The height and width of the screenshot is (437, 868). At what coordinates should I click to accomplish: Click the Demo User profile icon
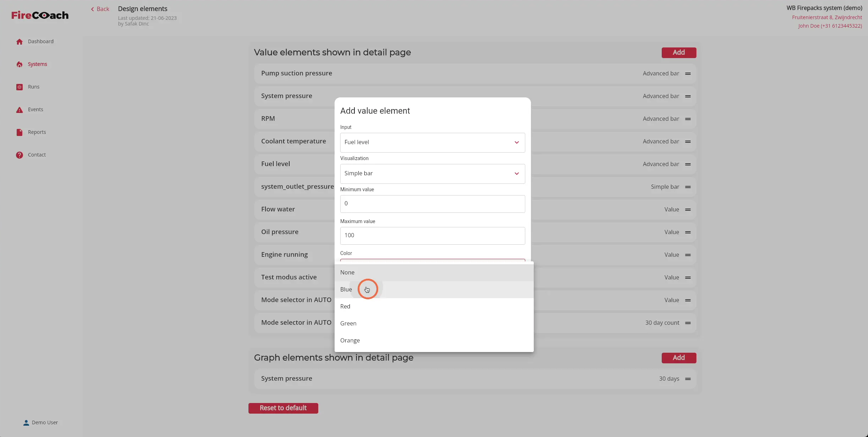click(26, 423)
